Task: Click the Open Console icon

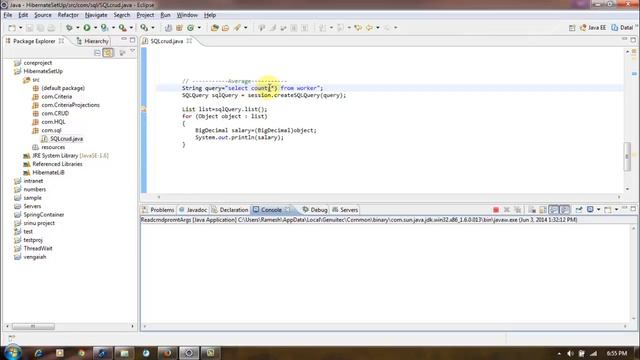Action: [x=608, y=210]
